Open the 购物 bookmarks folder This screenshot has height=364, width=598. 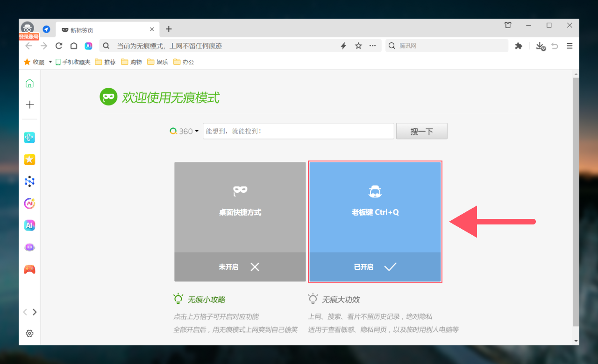(131, 62)
